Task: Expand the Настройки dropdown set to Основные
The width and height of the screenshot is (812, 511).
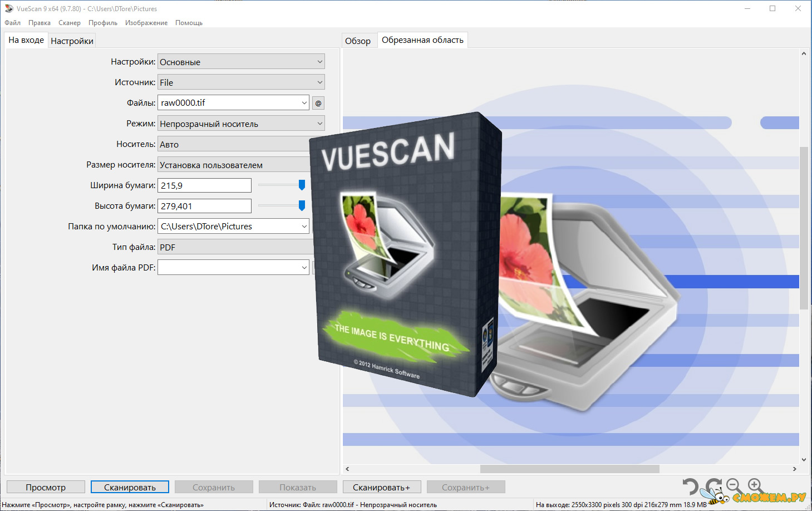Action: click(241, 62)
